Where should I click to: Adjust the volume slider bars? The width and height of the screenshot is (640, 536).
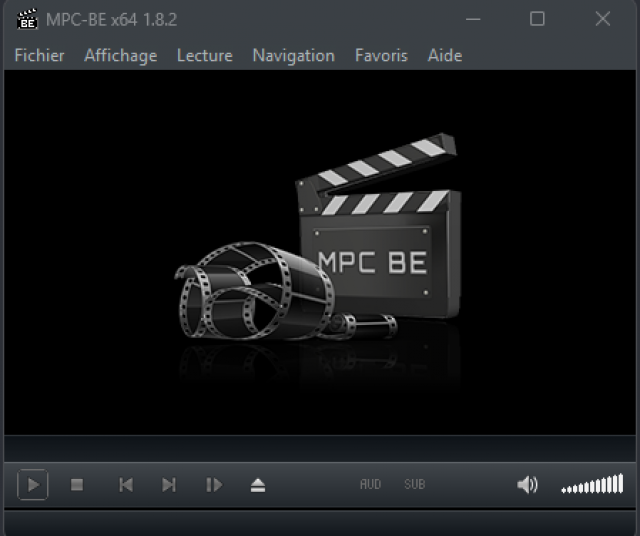point(592,486)
